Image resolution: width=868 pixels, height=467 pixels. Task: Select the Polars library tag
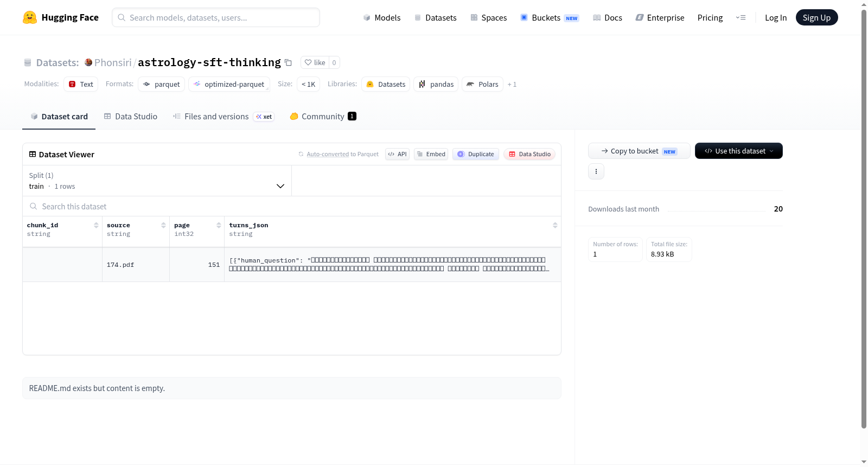[482, 84]
